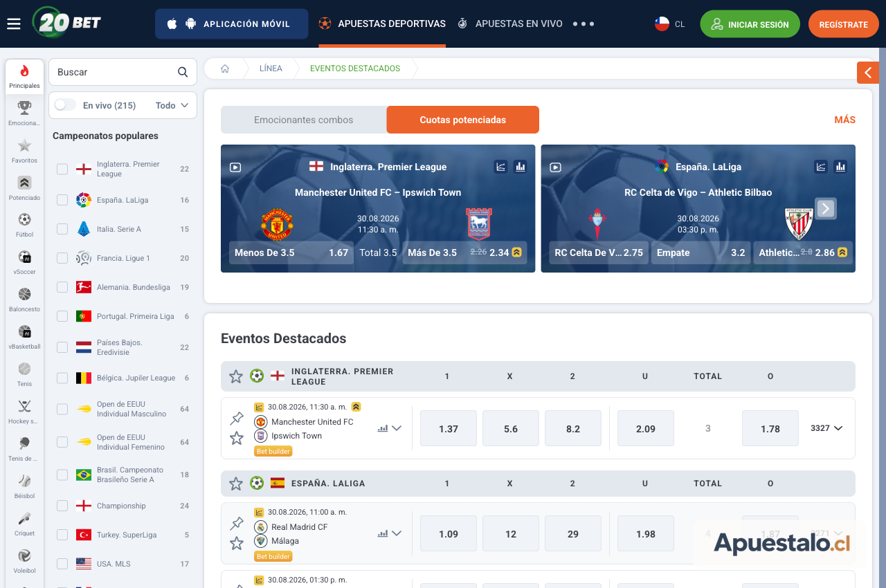This screenshot has height=588, width=886.
Task: Select the Fútbol sidebar icon
Action: [24, 225]
